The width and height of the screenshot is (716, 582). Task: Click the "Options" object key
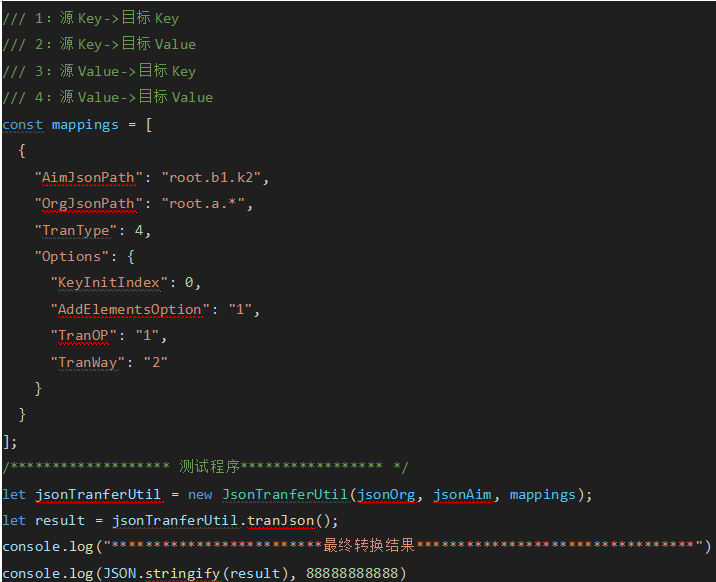[71, 256]
